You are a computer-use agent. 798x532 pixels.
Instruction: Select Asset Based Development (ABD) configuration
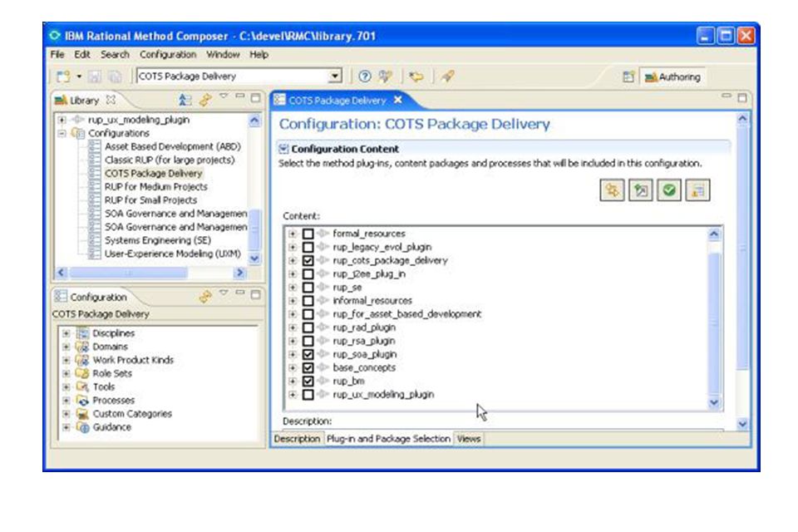[173, 146]
